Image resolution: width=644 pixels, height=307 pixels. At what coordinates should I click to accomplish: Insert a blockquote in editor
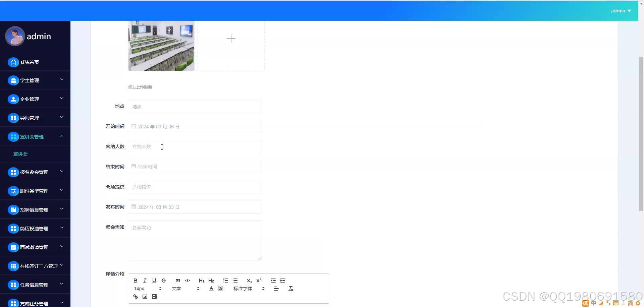point(178,281)
